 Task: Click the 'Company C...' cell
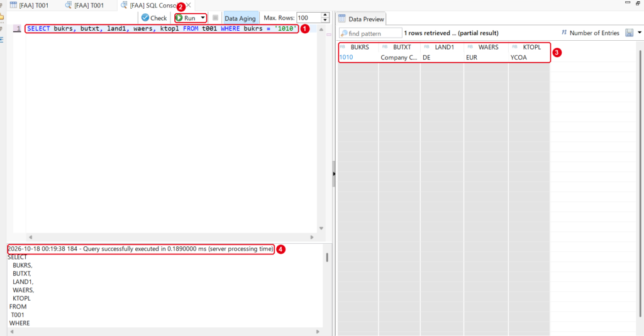[x=399, y=57]
